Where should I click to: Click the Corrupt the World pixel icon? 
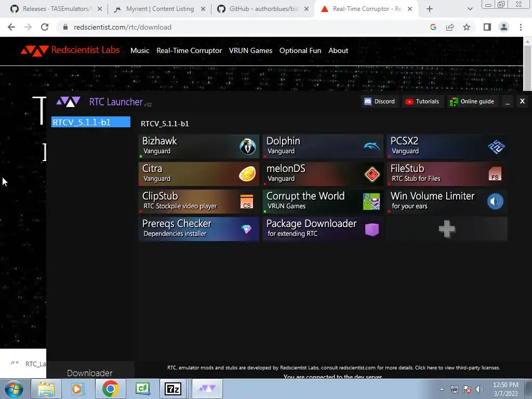pyautogui.click(x=371, y=202)
